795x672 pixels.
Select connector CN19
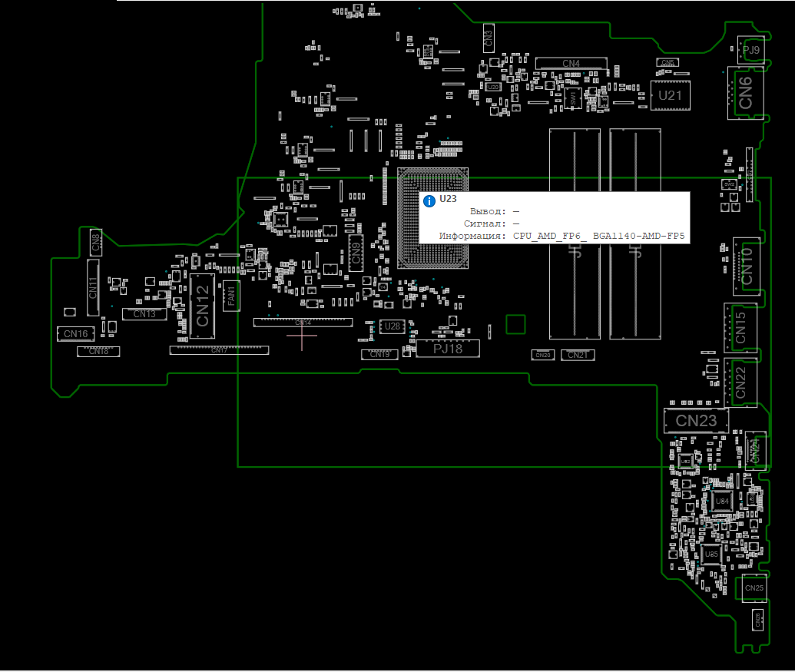379,354
